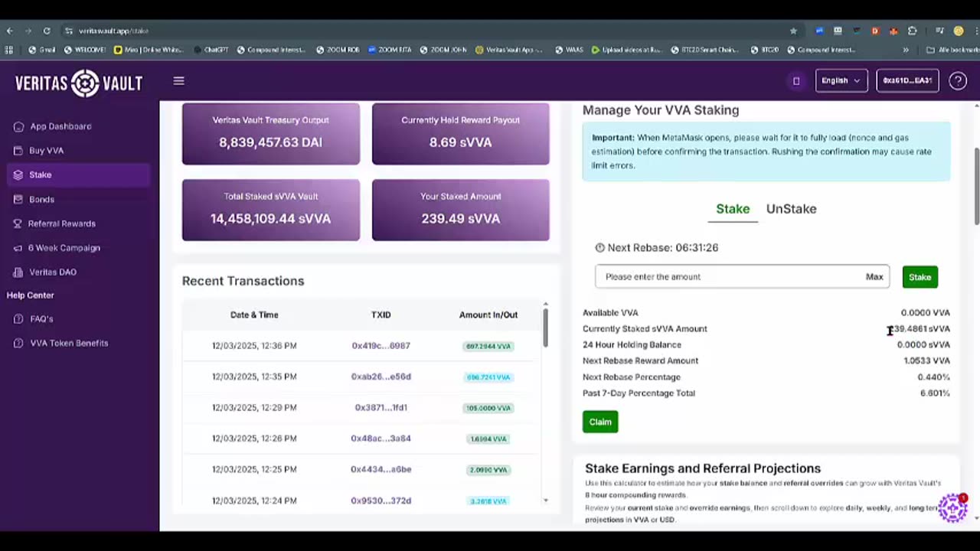Click the Date & Time column header

point(254,315)
